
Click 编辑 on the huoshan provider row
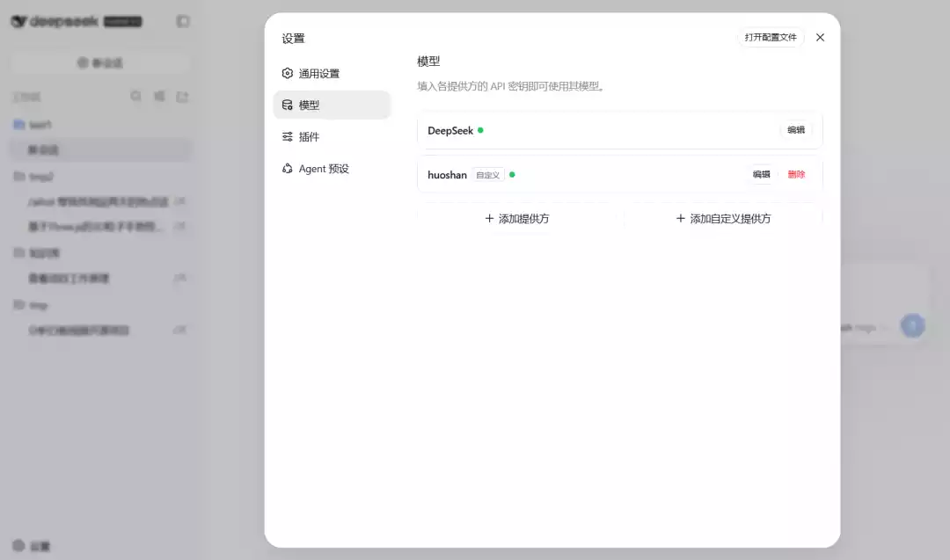761,174
